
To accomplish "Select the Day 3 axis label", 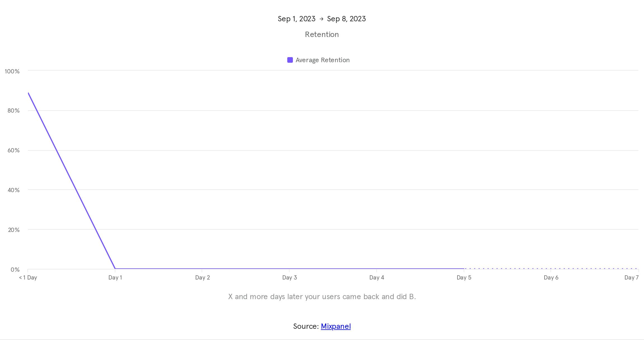I will point(290,278).
